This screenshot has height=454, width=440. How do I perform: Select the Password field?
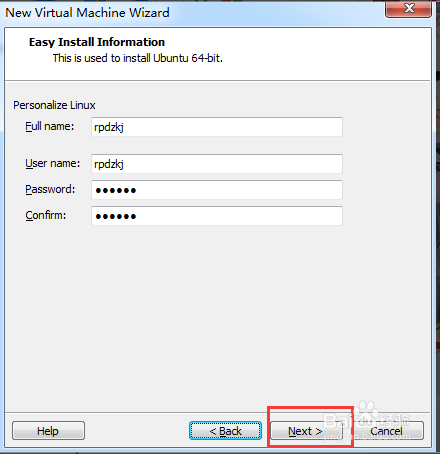(x=217, y=190)
